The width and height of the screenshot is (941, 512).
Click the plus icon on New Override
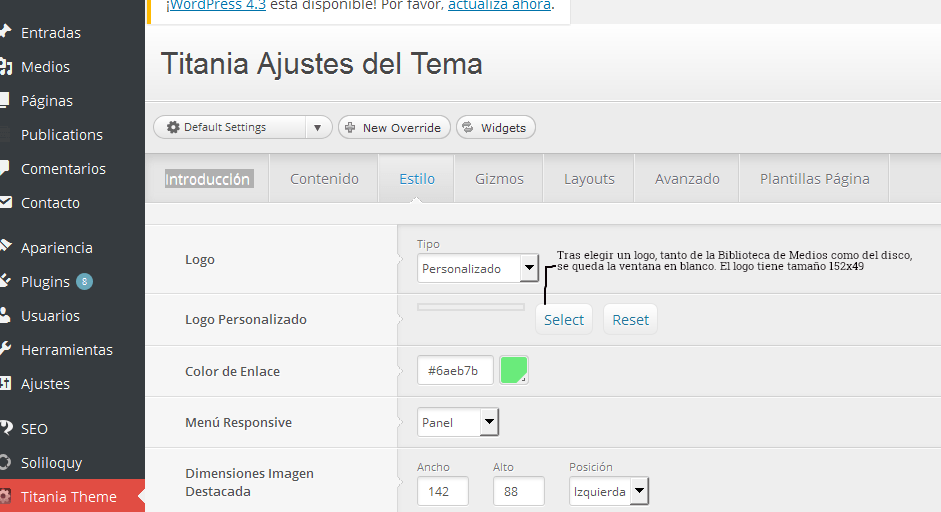(350, 127)
